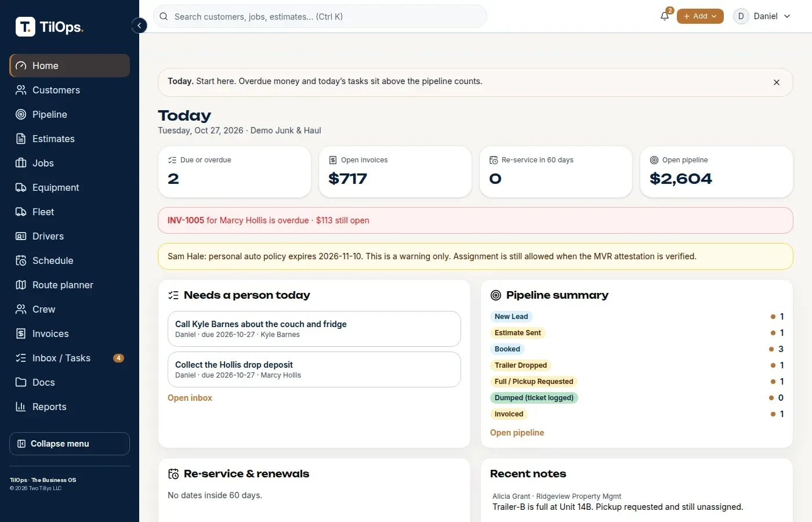The width and height of the screenshot is (812, 522).
Task: Open the Open pipeline $2,604 card
Action: (x=716, y=172)
